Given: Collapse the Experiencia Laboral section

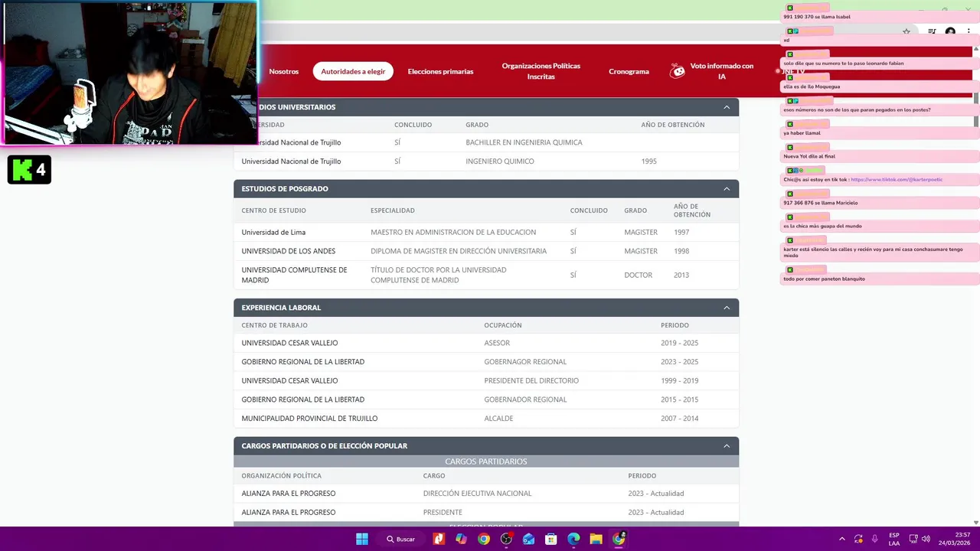Looking at the screenshot, I should 727,308.
